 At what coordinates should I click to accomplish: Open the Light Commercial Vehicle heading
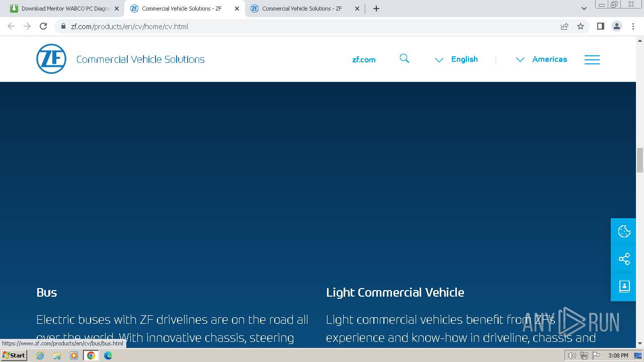395,292
